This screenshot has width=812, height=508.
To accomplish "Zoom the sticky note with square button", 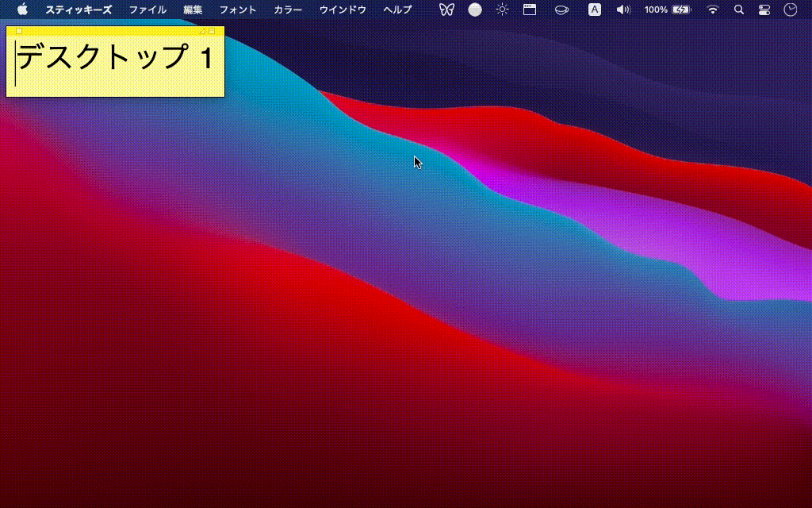I will 212,31.
